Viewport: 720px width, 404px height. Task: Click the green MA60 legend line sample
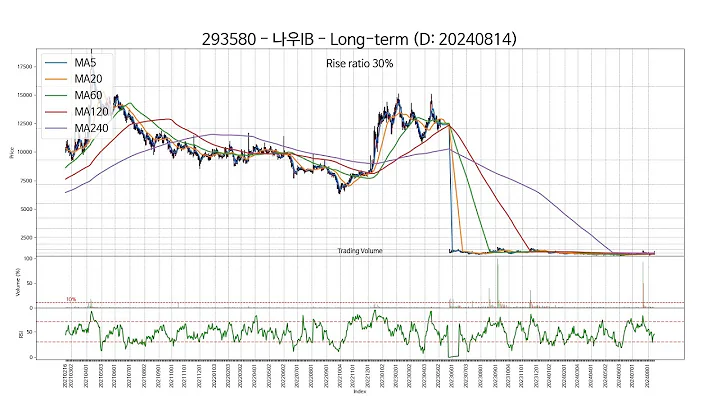point(56,95)
